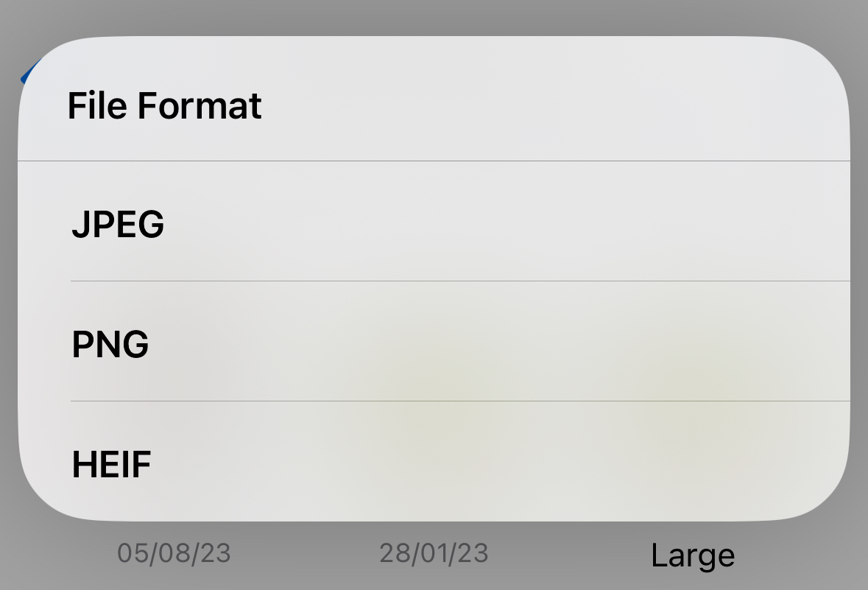Dismiss the popup via dimmed background
Image resolution: width=868 pixels, height=590 pixels.
pyautogui.click(x=434, y=17)
